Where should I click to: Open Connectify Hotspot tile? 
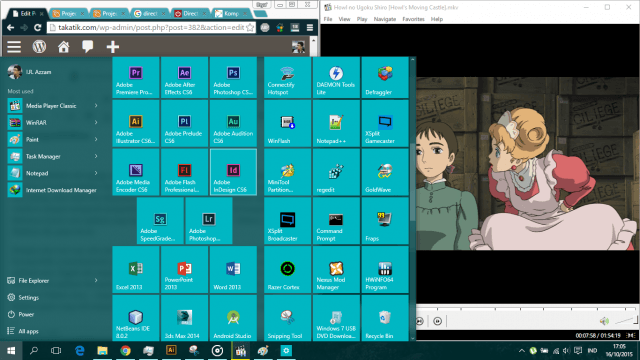pos(287,78)
